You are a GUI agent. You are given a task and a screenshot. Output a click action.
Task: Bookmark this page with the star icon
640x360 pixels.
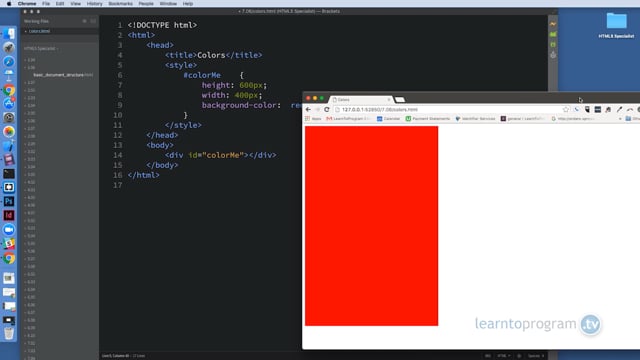coord(566,109)
